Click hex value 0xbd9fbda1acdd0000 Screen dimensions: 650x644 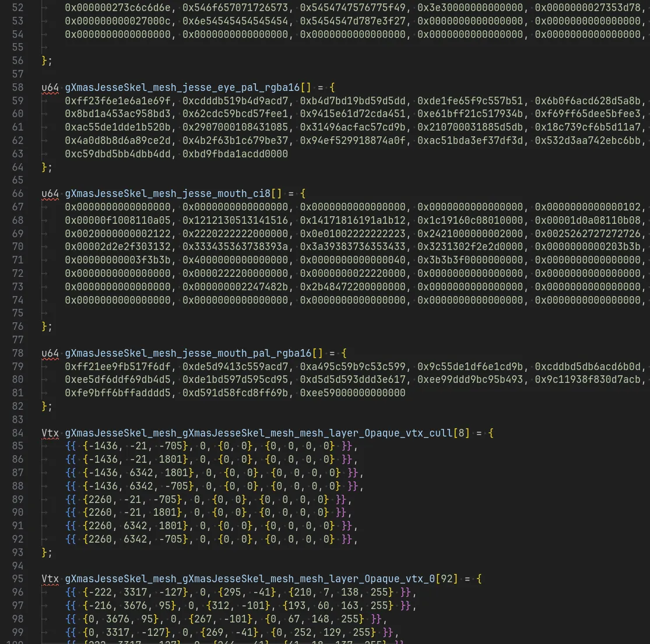point(235,154)
